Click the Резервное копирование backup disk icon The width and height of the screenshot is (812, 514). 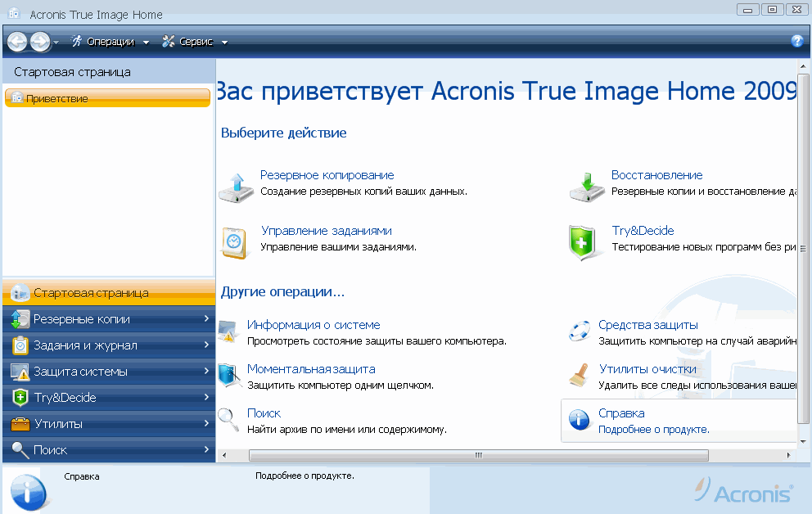point(236,188)
